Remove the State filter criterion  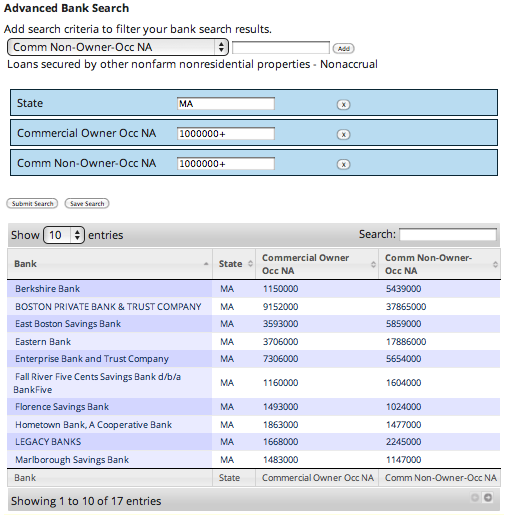(x=343, y=104)
